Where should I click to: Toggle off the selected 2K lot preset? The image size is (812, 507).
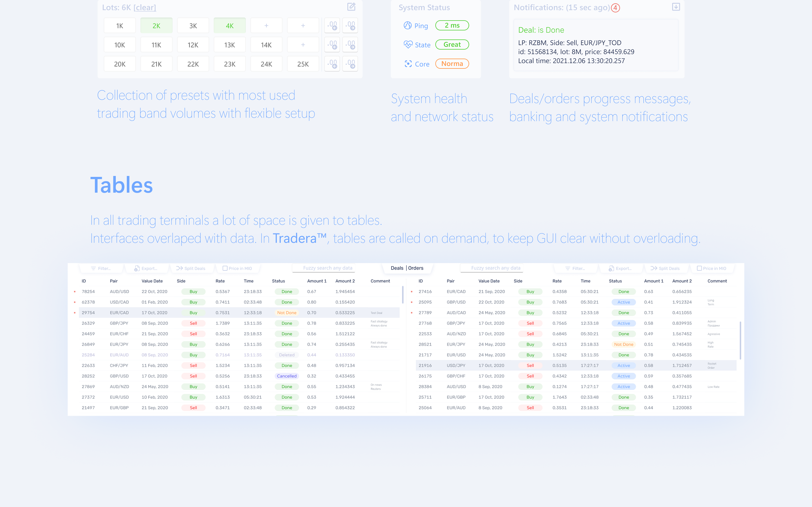156,25
